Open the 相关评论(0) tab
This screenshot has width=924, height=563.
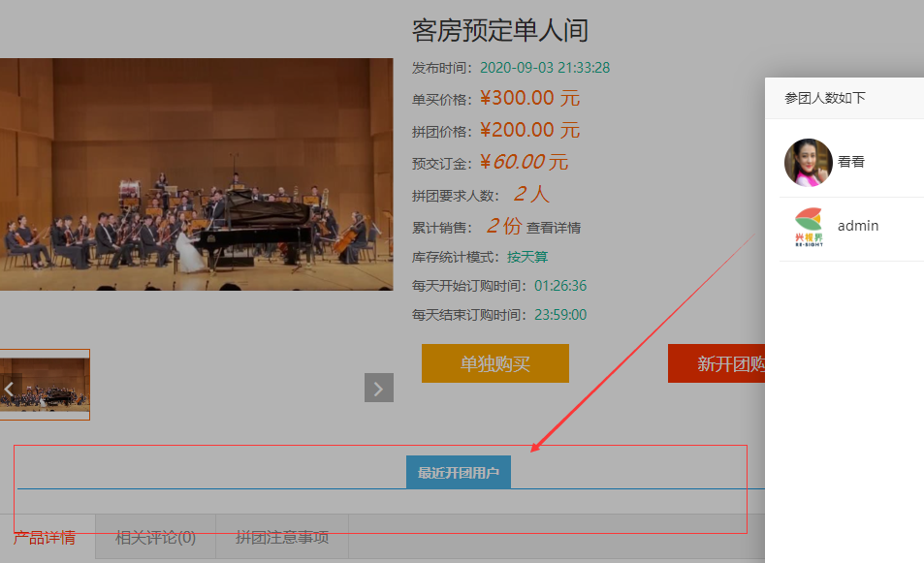point(155,537)
